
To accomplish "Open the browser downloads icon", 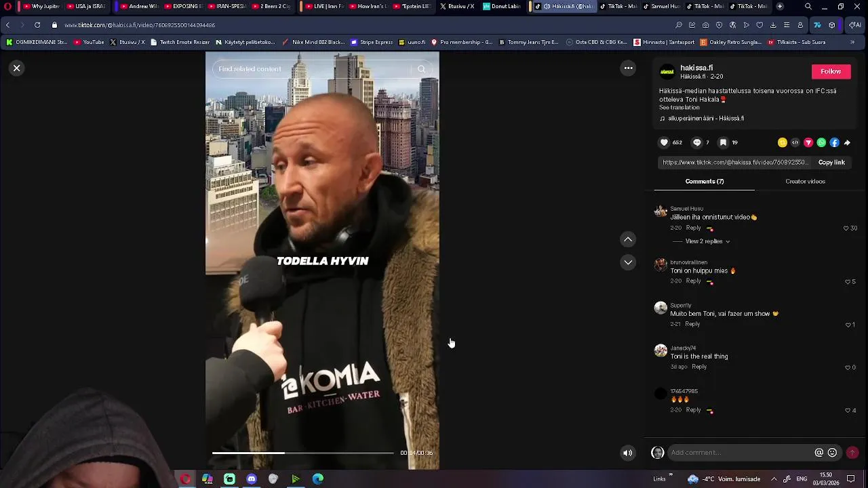I will [x=773, y=25].
